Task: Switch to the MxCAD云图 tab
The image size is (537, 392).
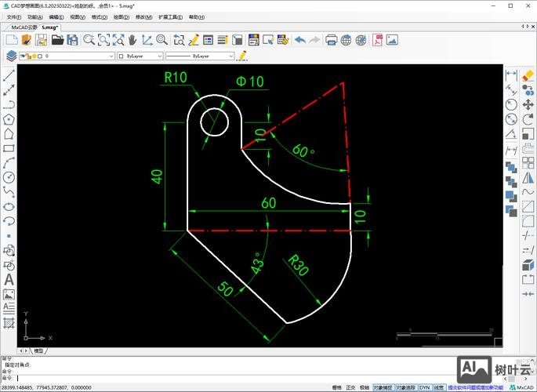Action: [x=23, y=27]
